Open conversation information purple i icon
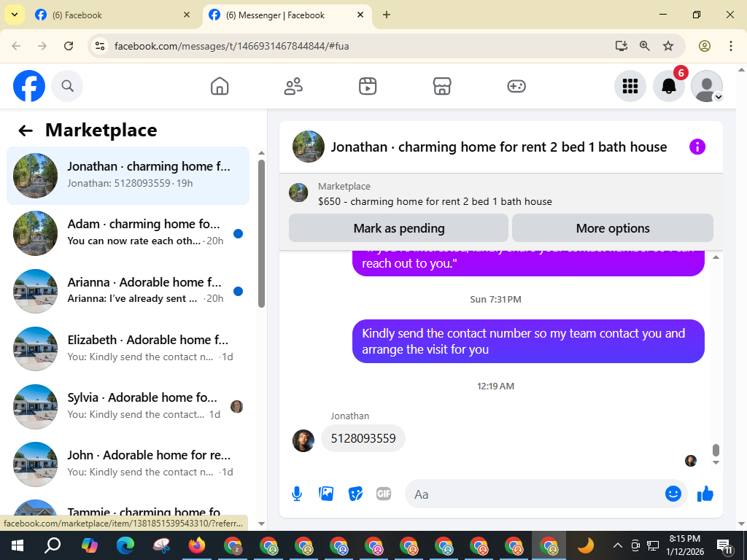Screen dimensions: 747x560 [697, 147]
